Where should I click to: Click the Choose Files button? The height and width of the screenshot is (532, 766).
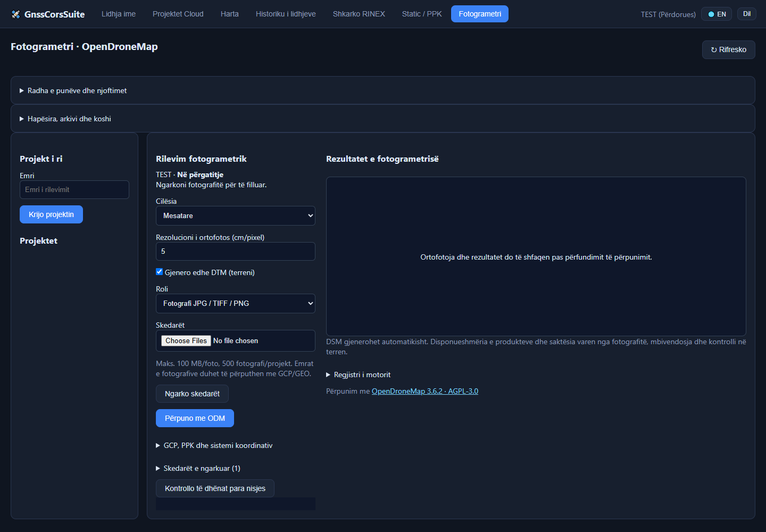point(186,340)
